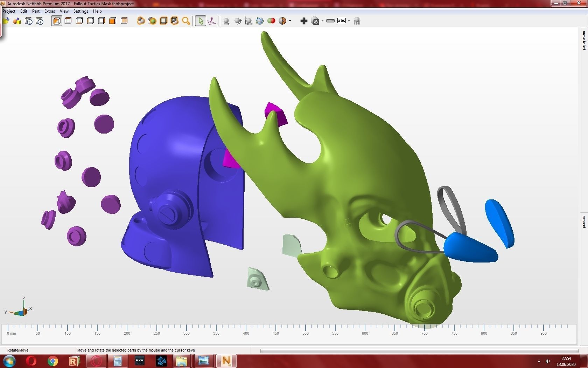Click the align to bottom plane tool
588x368 pixels.
[212, 21]
